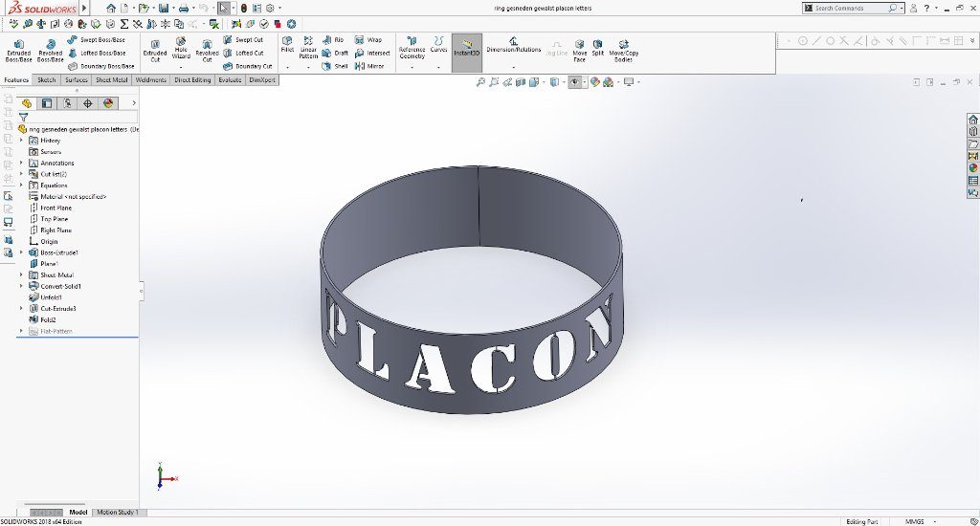Select the Shell feature tool
980x526 pixels.
[x=335, y=66]
